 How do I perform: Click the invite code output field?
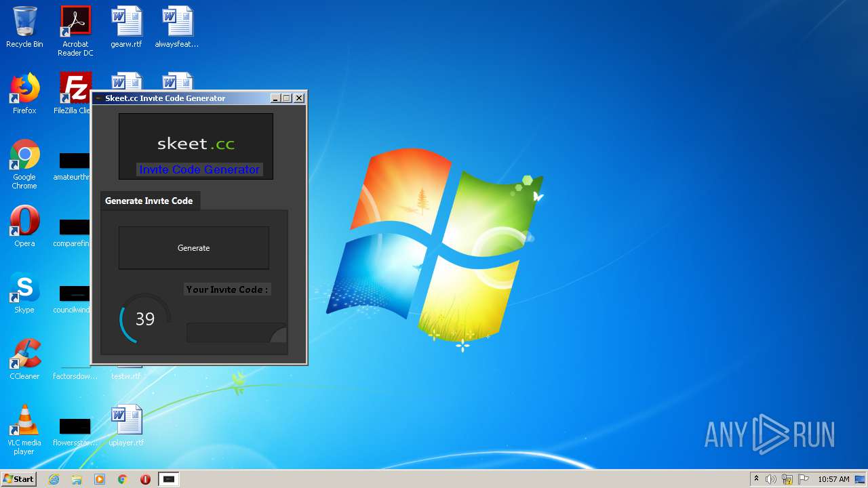point(237,333)
